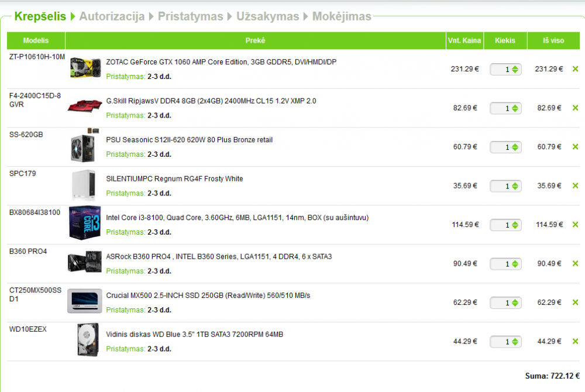Open ASRock B360 PRO4 product link
The image size is (585, 392).
(219, 257)
